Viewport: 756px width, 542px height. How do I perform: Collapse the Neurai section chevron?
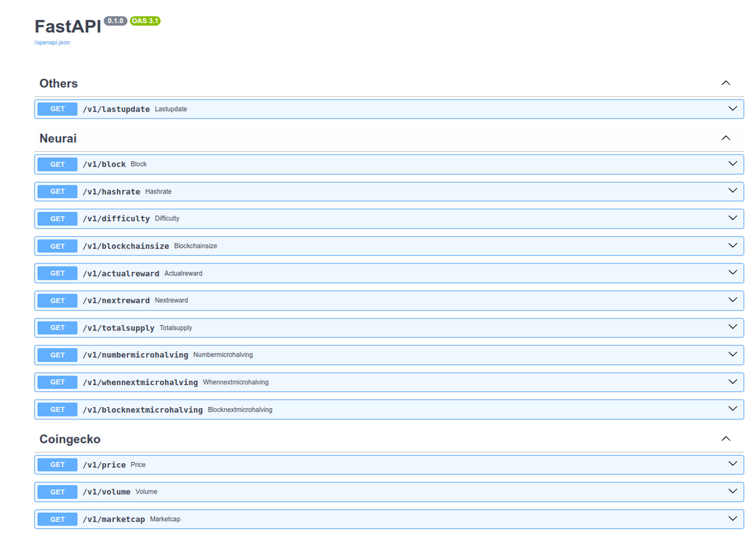[x=726, y=138]
